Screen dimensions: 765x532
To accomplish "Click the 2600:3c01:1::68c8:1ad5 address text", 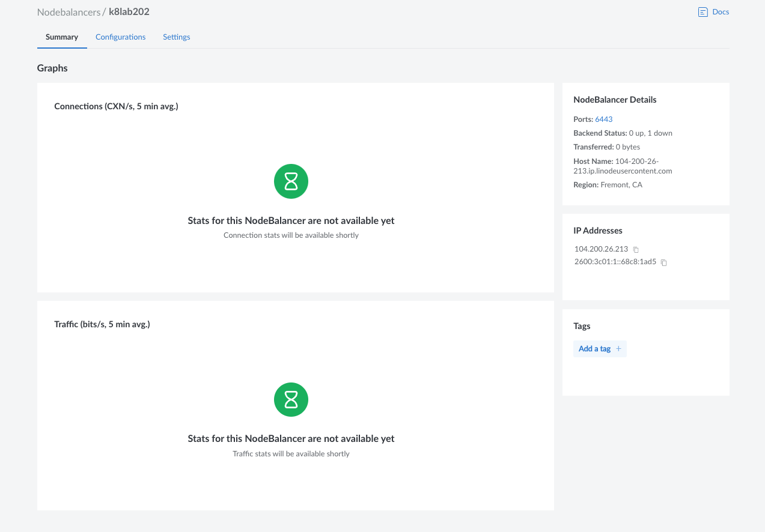I will pyautogui.click(x=615, y=262).
